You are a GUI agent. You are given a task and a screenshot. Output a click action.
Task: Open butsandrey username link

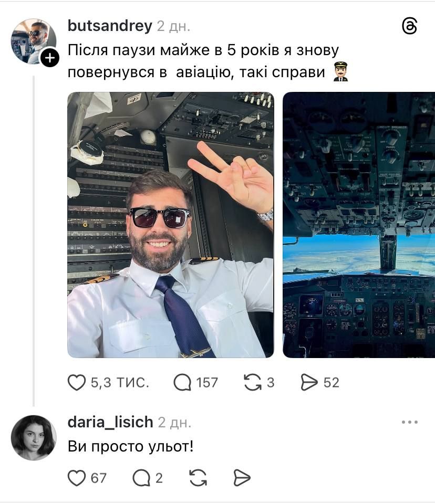110,26
